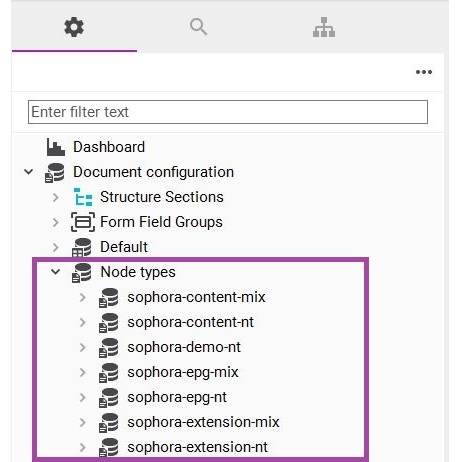The height and width of the screenshot is (462, 460).
Task: Switch to the search magnifier tab
Action: coord(198,27)
